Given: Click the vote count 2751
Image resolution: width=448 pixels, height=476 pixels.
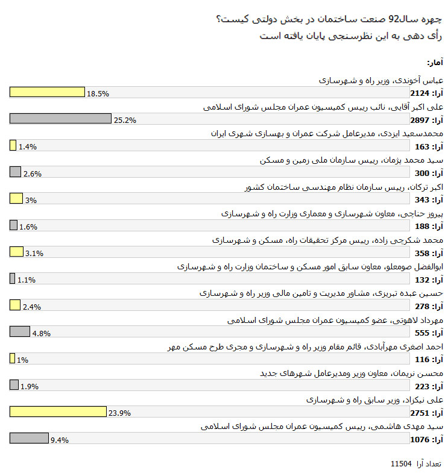Looking at the screenshot, I should (x=420, y=413).
